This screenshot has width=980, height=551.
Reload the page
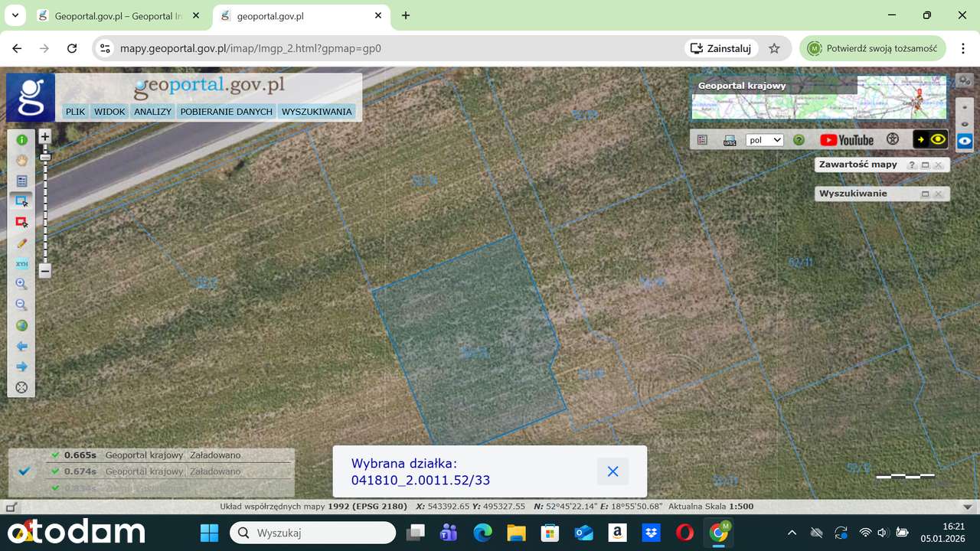coord(72,48)
